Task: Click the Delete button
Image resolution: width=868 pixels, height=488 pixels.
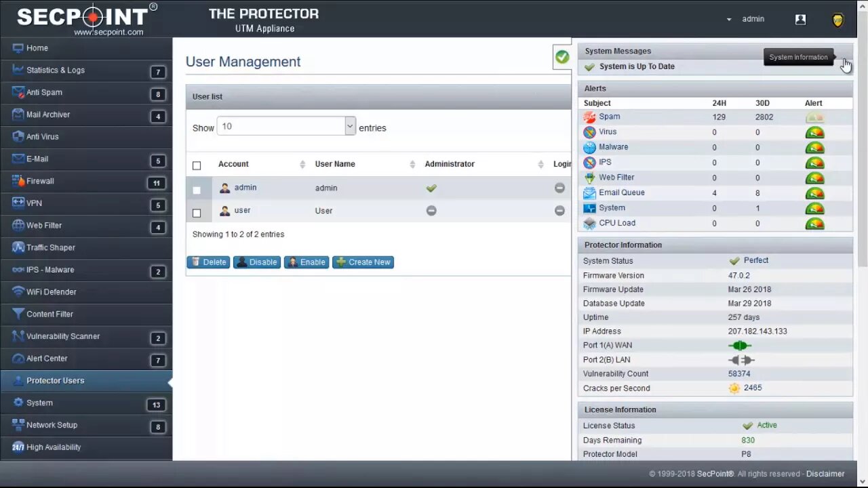Action: pyautogui.click(x=208, y=262)
